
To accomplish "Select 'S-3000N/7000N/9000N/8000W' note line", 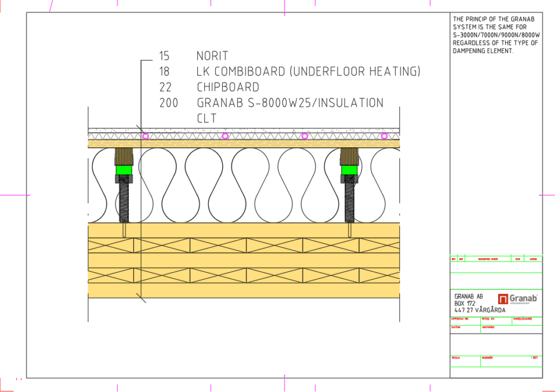I will (496, 35).
